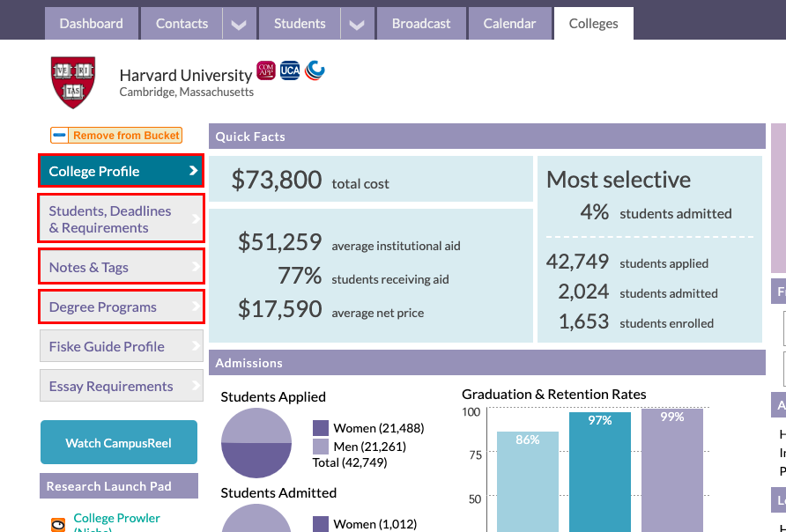Open the Essay Requirements section

pos(122,386)
